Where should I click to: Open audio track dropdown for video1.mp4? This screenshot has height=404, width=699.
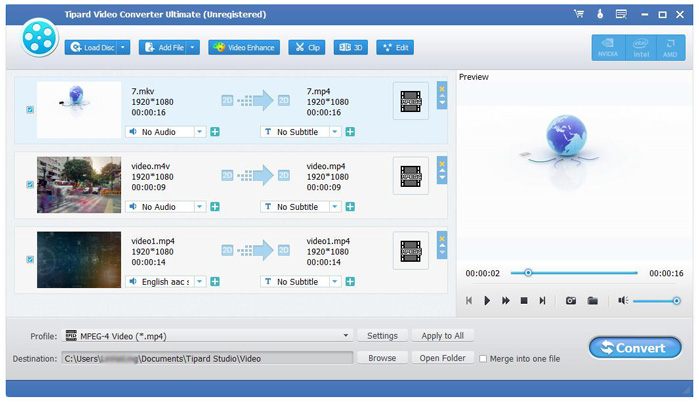[x=200, y=282]
